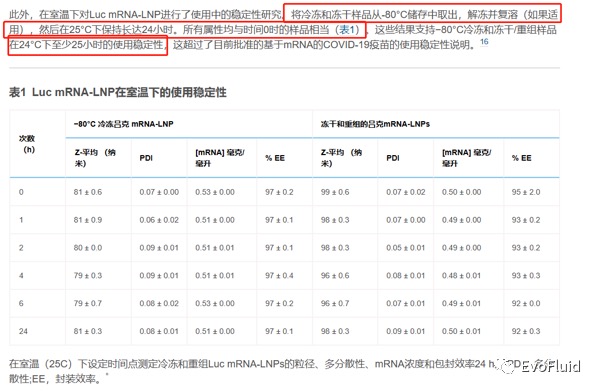The height and width of the screenshot is (391, 600).
Task: Click the cell value 96 ± 0.7
Action: tap(335, 303)
